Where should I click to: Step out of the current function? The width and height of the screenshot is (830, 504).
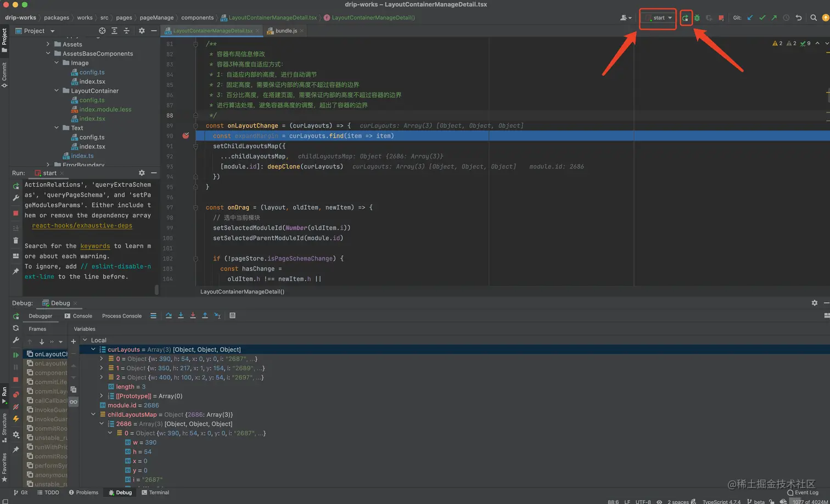pos(205,316)
